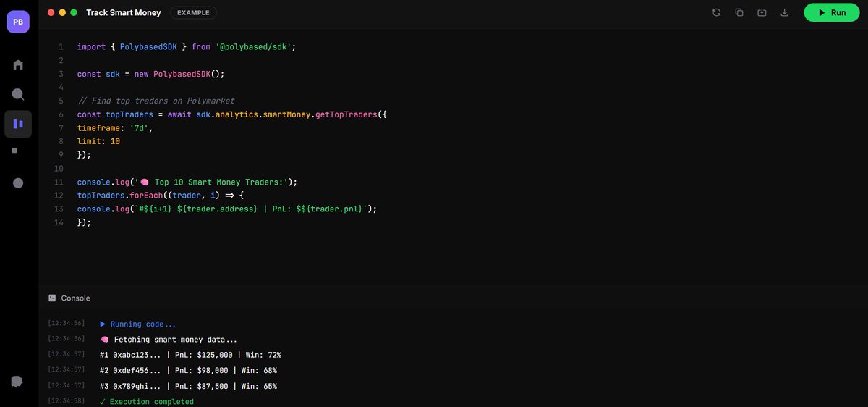Image resolution: width=868 pixels, height=407 pixels.
Task: Click the trader.address template string line
Action: click(x=227, y=209)
